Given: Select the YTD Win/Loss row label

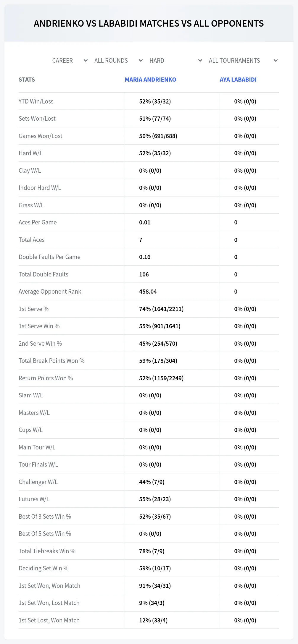Looking at the screenshot, I should 36,101.
